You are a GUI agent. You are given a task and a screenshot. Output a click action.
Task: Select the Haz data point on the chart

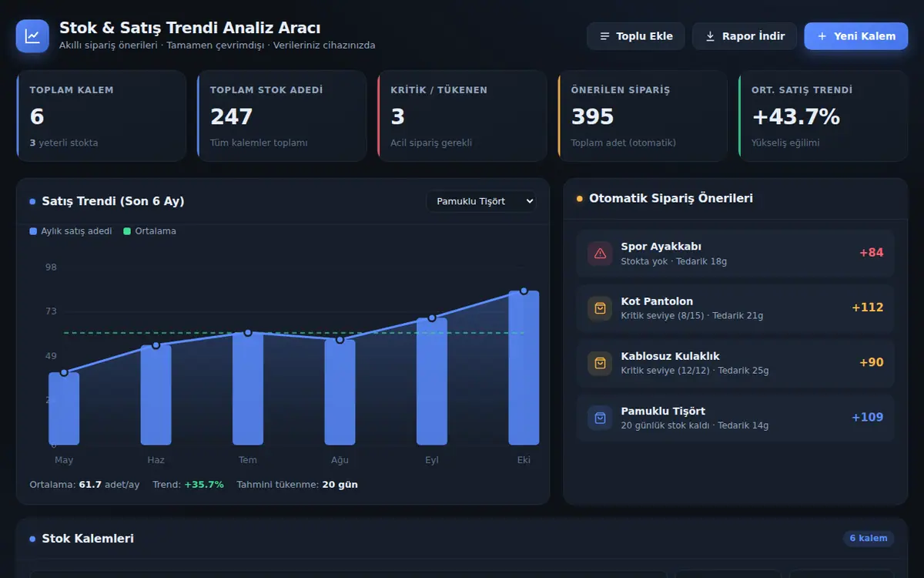point(156,345)
